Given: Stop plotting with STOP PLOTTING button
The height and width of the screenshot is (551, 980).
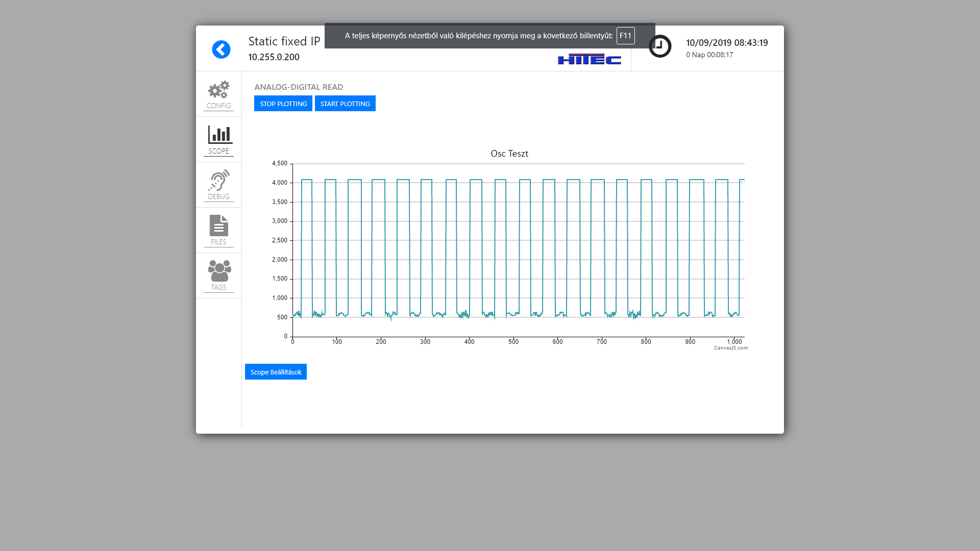Looking at the screenshot, I should coord(283,104).
